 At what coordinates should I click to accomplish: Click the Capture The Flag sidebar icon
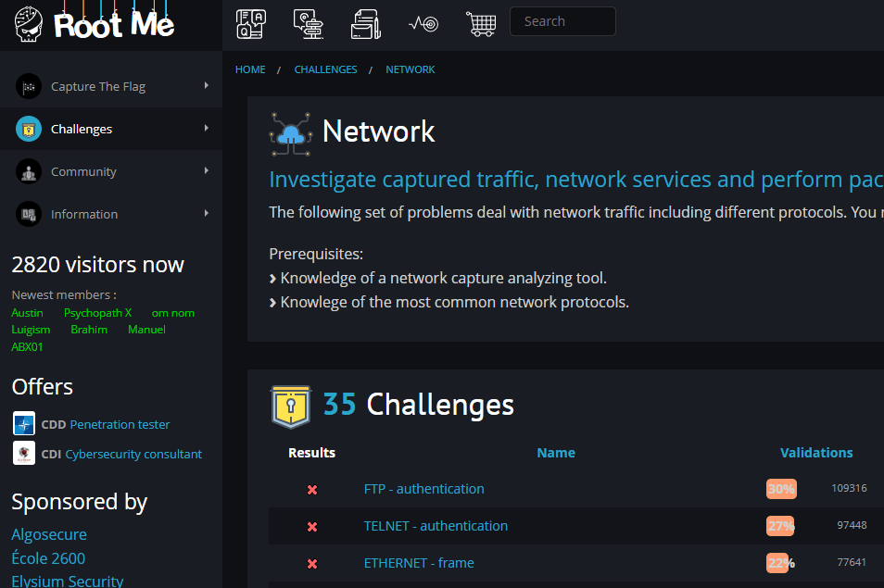(x=29, y=87)
